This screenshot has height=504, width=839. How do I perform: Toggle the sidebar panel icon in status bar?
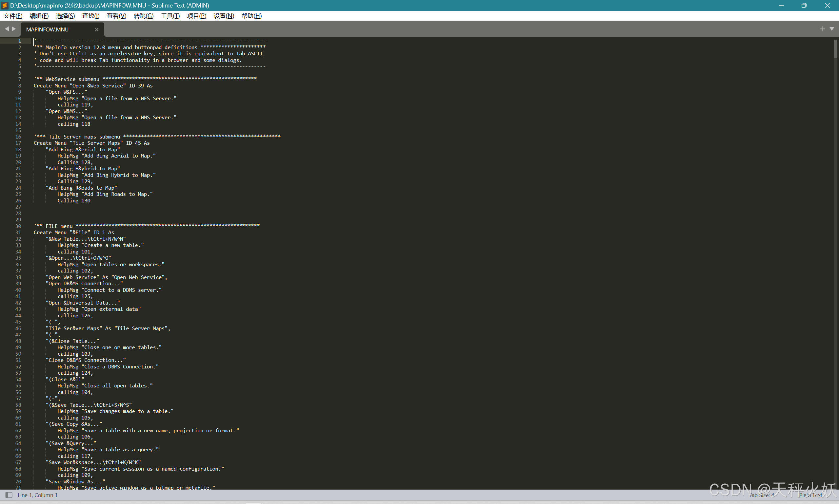pyautogui.click(x=9, y=495)
